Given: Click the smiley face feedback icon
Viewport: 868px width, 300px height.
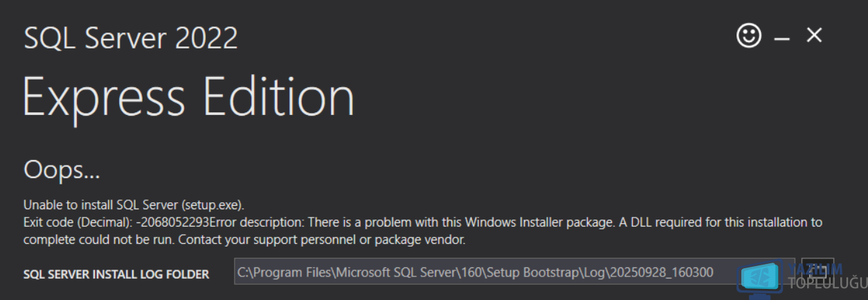Looking at the screenshot, I should [749, 35].
